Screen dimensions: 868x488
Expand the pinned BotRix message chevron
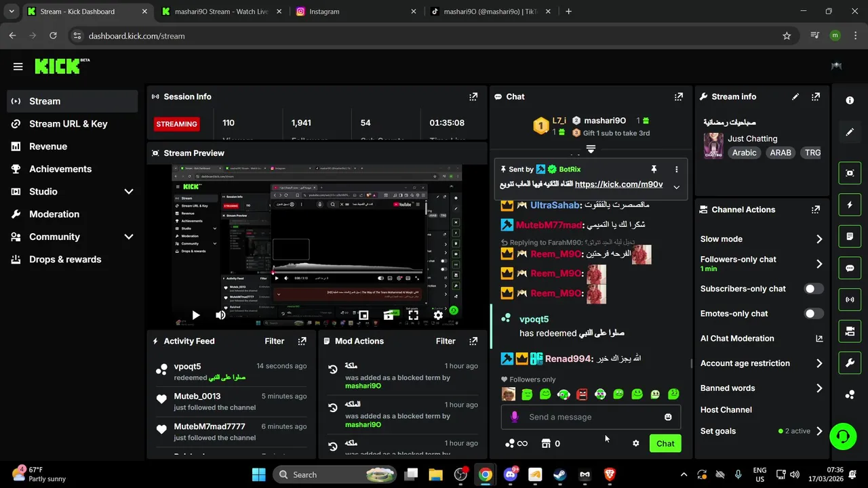click(676, 187)
